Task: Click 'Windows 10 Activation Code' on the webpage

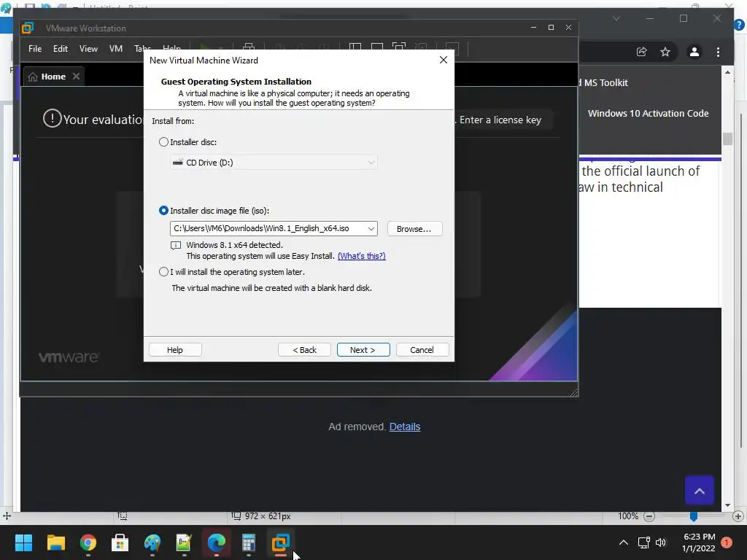Action: point(648,113)
